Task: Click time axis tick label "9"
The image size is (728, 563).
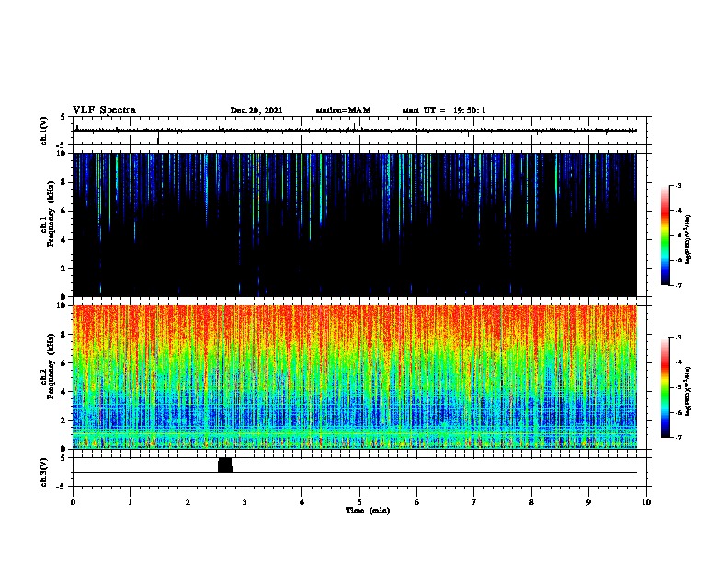Action: tap(588, 502)
